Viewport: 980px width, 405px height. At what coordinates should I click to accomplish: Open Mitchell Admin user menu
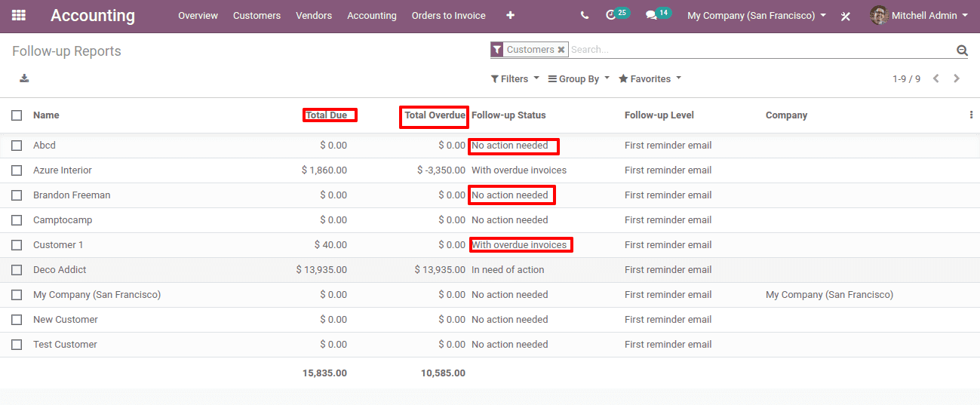click(x=919, y=15)
